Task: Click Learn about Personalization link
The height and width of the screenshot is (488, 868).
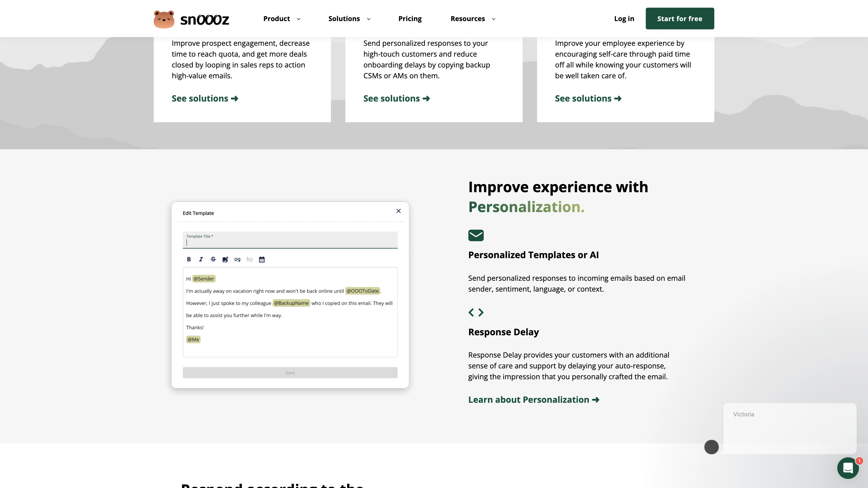Action: pyautogui.click(x=533, y=400)
